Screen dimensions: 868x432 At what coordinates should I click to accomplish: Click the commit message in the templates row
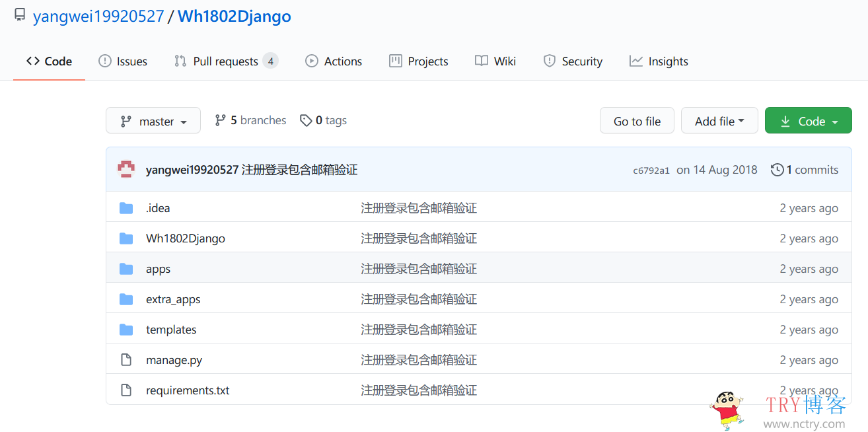419,330
